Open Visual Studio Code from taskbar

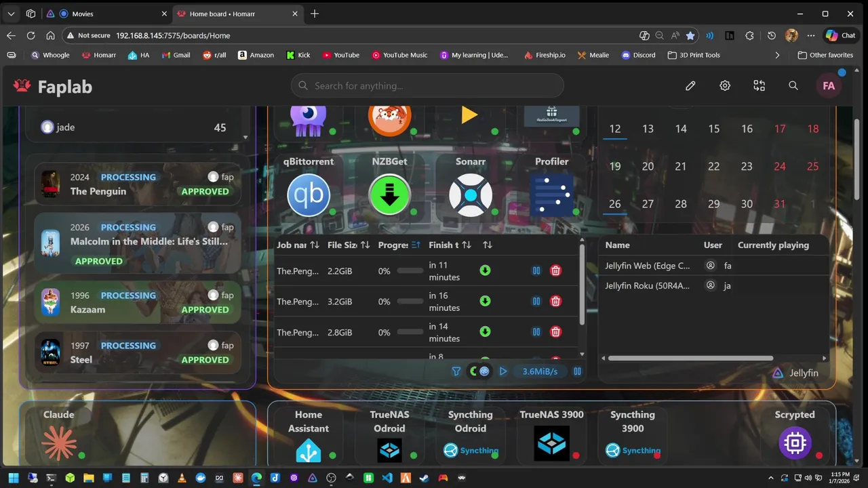click(x=387, y=478)
